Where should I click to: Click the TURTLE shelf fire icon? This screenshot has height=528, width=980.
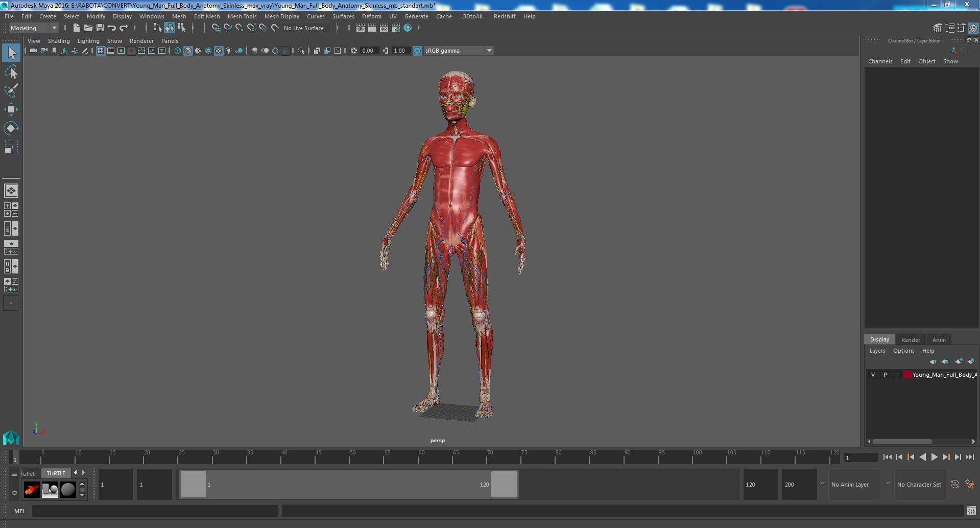point(32,490)
